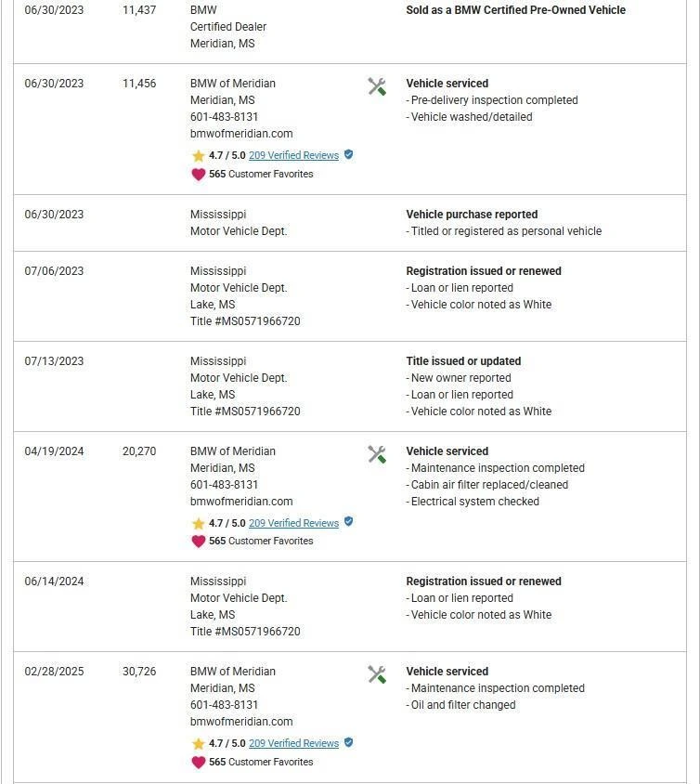
Task: Click the blue verified shield in the 04/19/2024 entry
Action: click(349, 522)
